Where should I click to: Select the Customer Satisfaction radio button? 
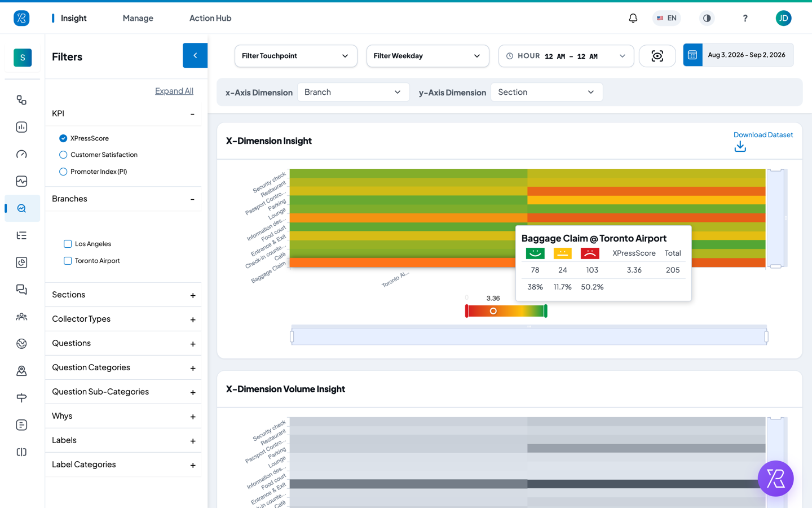pyautogui.click(x=63, y=155)
